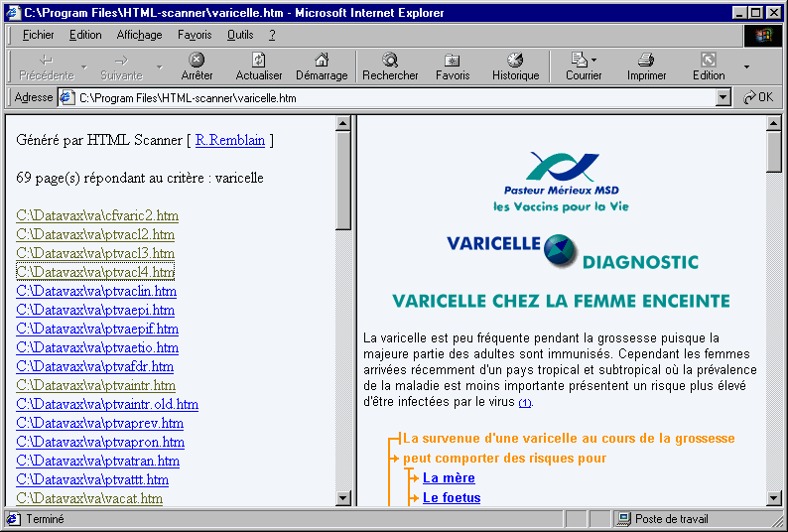Open the Edition menu
The width and height of the screenshot is (788, 532).
pos(85,35)
